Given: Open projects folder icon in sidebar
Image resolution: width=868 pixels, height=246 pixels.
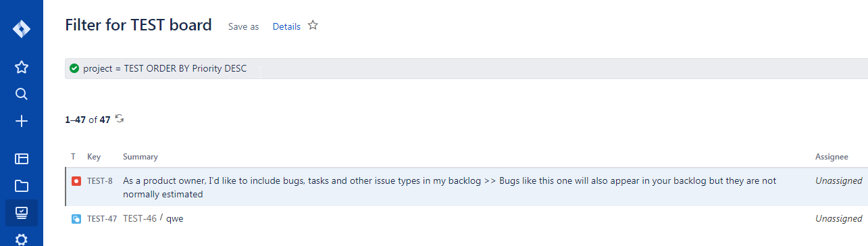Looking at the screenshot, I should (x=22, y=186).
